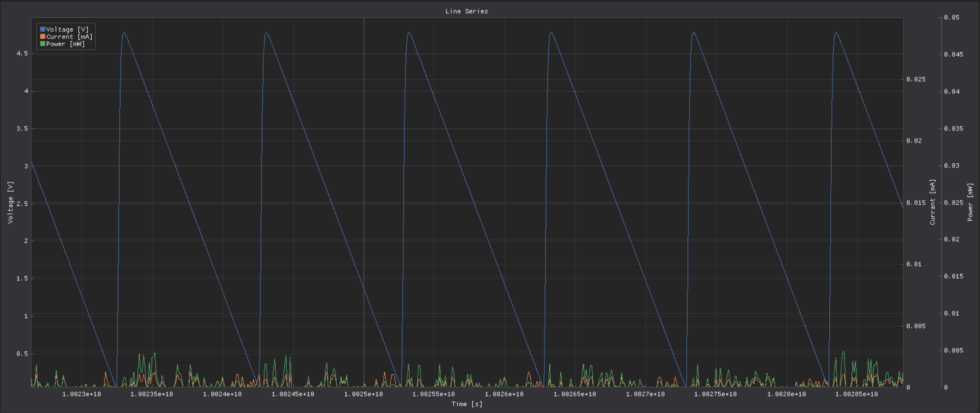Click the x-axis tick '1.00245e+10'
The width and height of the screenshot is (980, 413).
[x=293, y=394]
